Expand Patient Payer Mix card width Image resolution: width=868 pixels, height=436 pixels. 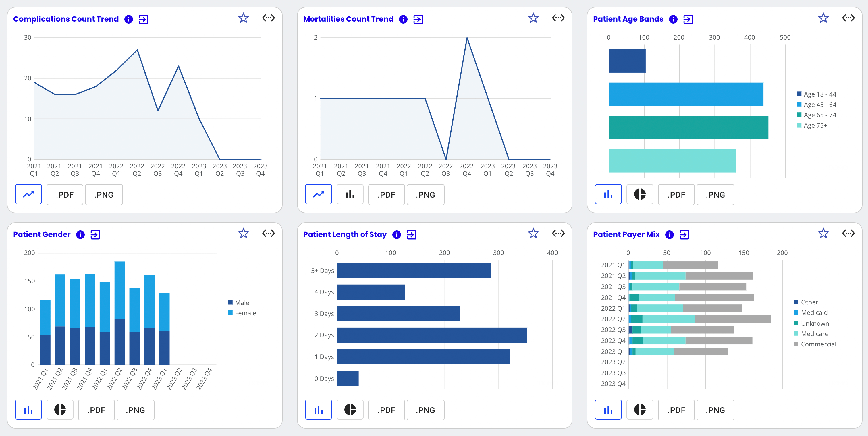[x=848, y=233]
